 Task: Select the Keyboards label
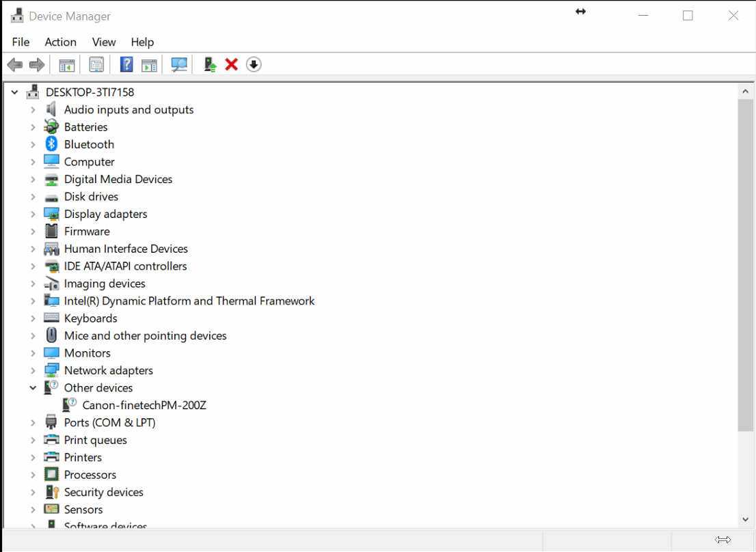(x=91, y=318)
